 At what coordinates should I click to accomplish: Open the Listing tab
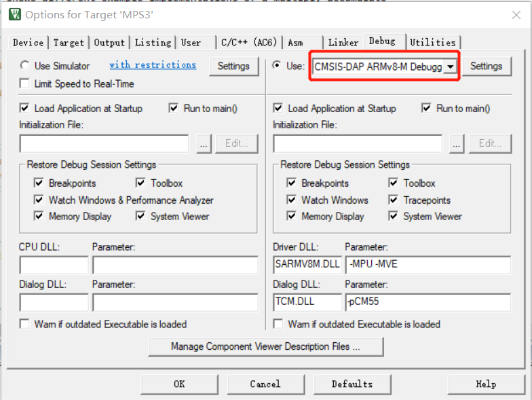pos(153,43)
